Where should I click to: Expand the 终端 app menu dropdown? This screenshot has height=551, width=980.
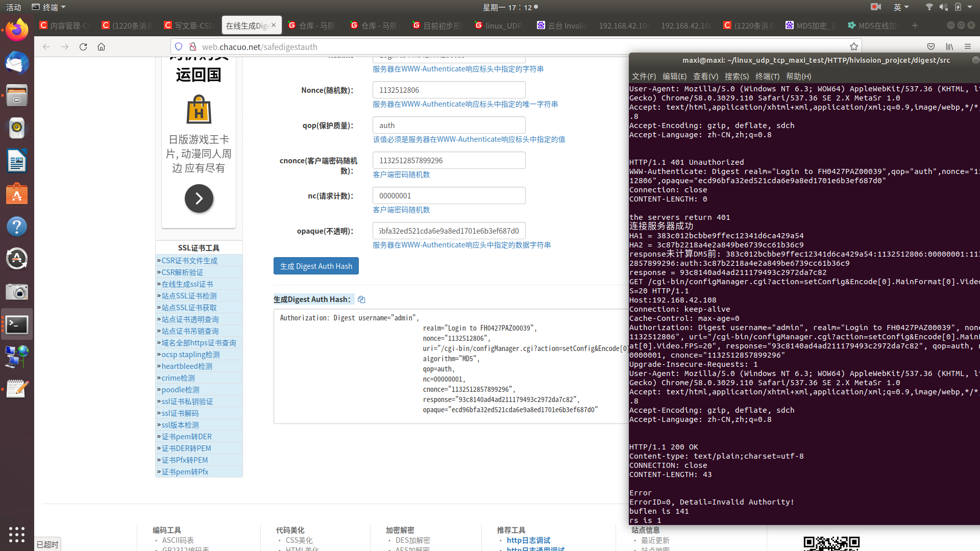tap(49, 7)
